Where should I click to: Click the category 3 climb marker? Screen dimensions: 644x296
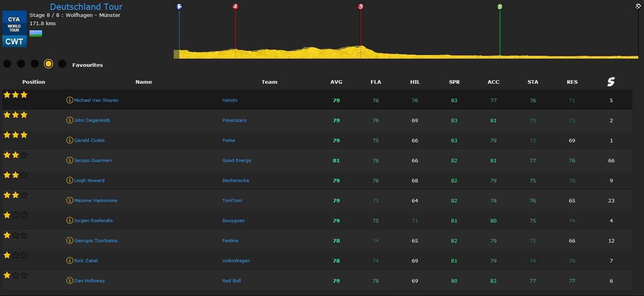click(361, 7)
